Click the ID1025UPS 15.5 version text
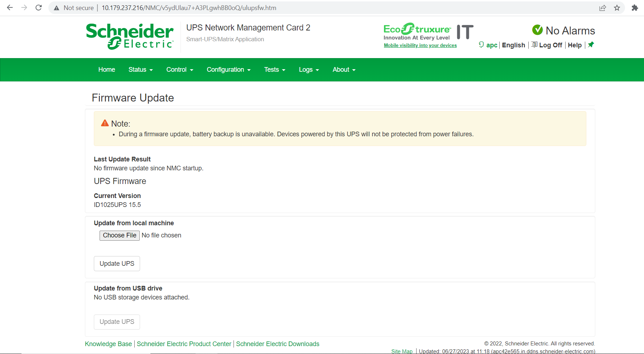 (x=117, y=205)
